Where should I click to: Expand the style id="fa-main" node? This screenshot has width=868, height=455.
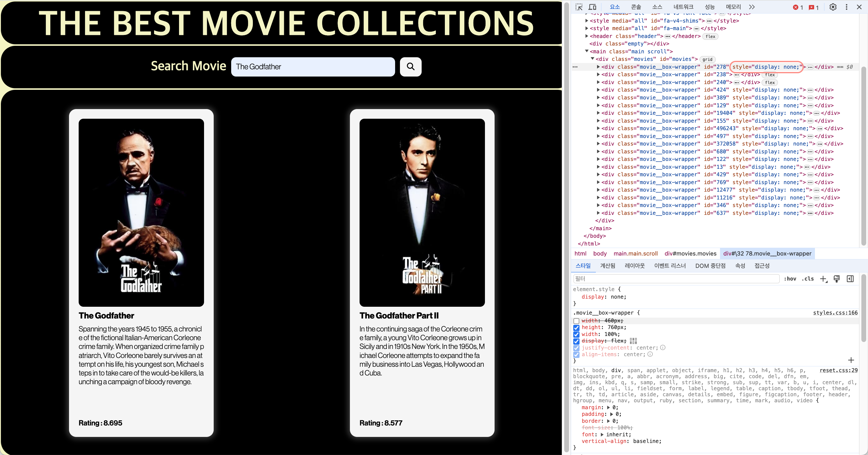tap(587, 28)
